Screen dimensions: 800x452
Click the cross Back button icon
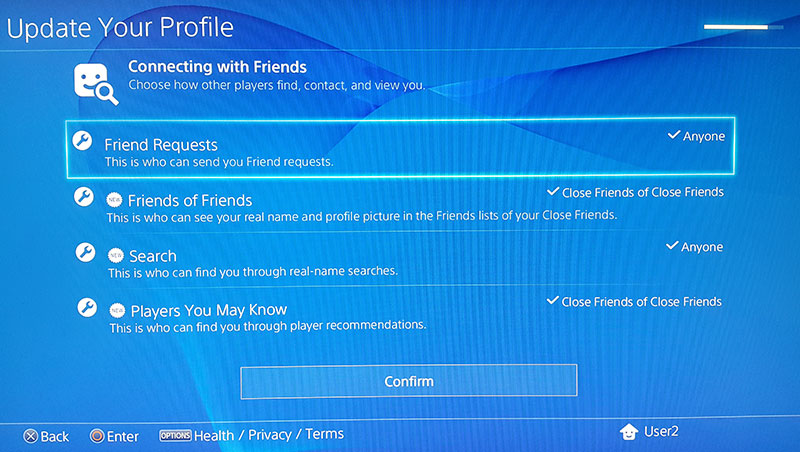point(30,436)
